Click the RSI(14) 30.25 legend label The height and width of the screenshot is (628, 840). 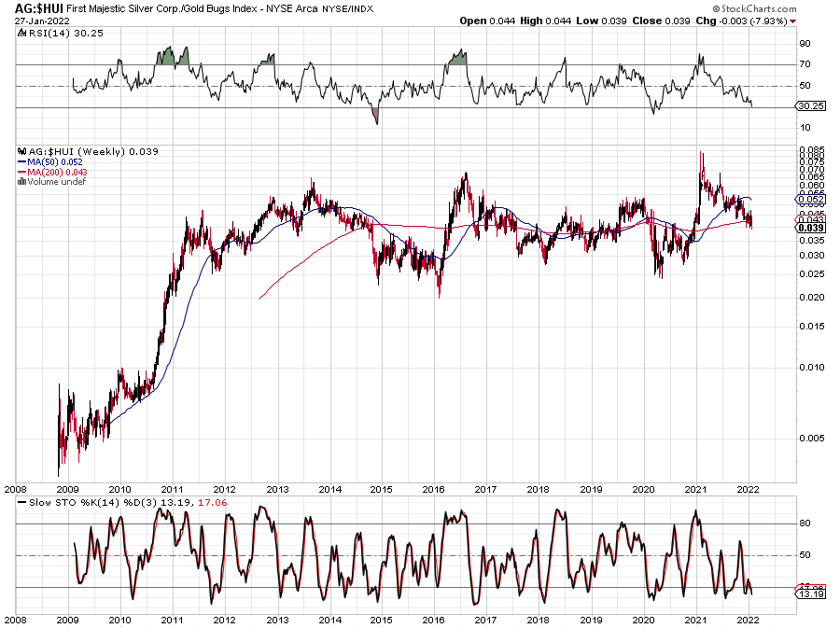[x=65, y=34]
